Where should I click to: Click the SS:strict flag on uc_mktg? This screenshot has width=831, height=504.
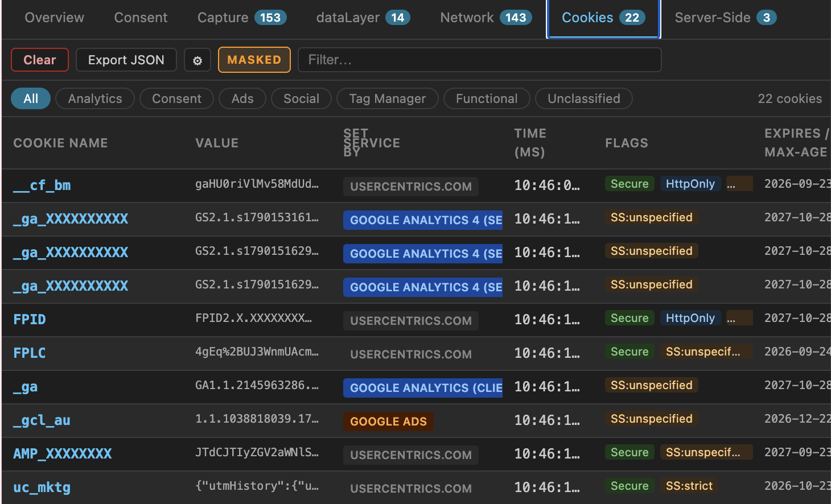pos(689,486)
